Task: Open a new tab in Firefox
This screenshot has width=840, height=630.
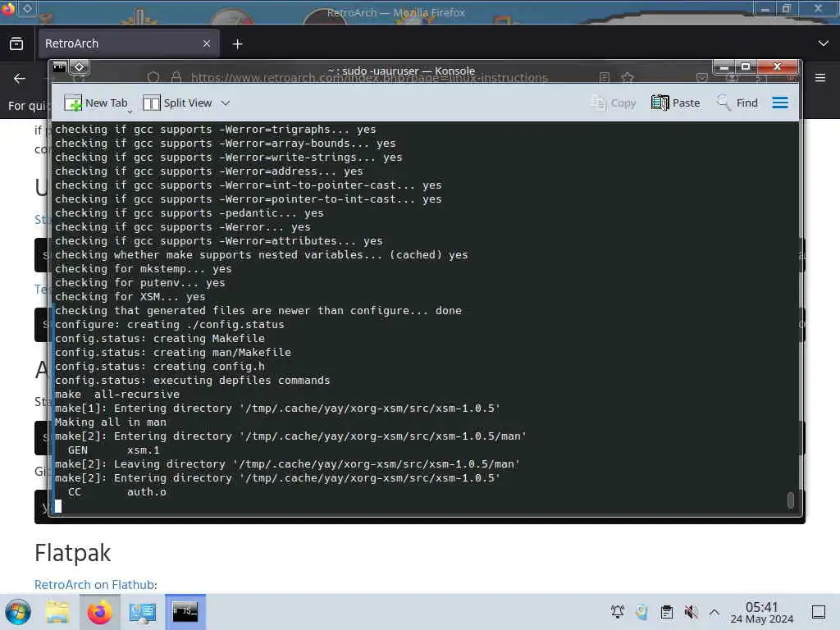Action: (x=237, y=44)
